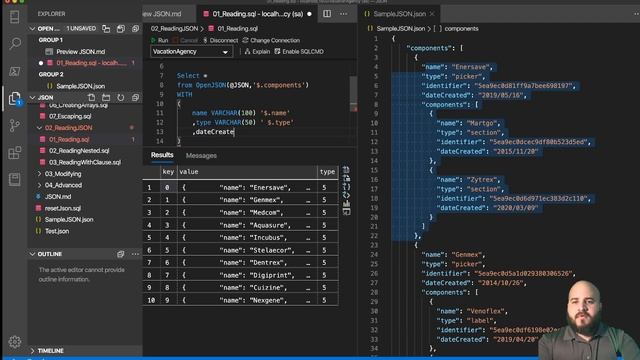Run the SQL query
This screenshot has height=360, width=640.
point(160,40)
